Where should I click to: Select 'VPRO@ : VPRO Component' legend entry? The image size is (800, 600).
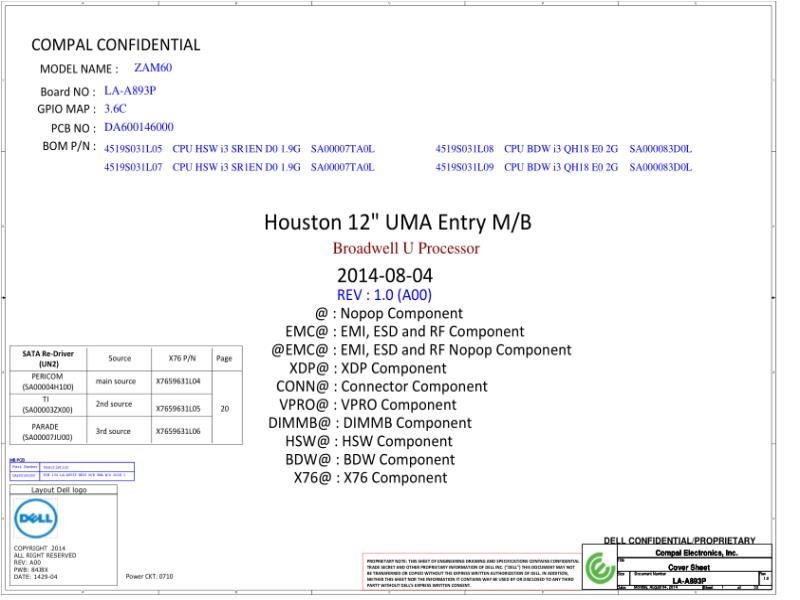coord(367,405)
